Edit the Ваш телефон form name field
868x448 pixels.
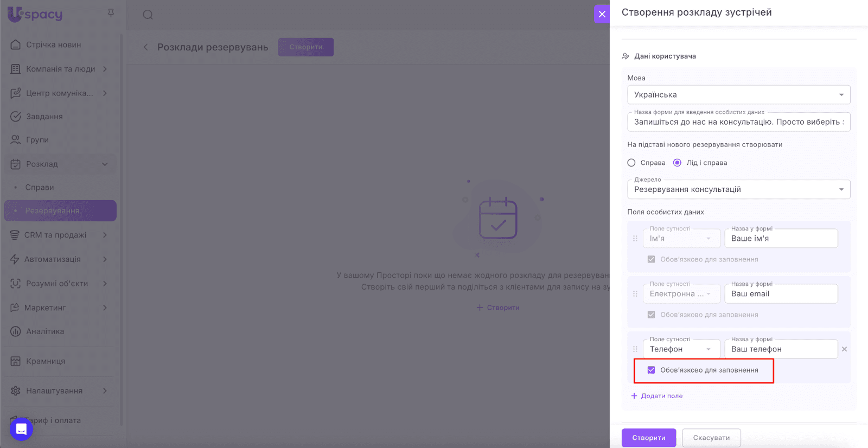[x=781, y=349]
